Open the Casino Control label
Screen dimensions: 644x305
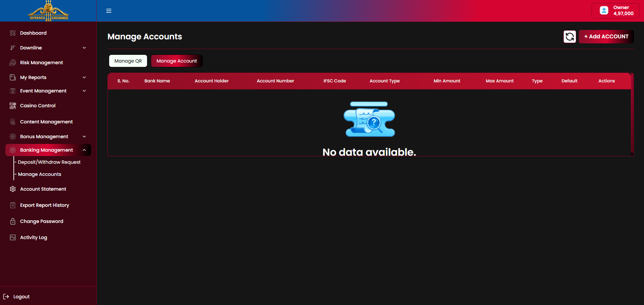38,106
